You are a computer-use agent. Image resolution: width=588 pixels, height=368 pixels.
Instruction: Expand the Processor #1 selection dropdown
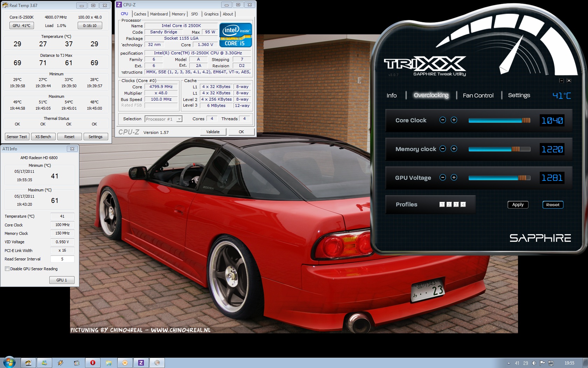click(179, 119)
